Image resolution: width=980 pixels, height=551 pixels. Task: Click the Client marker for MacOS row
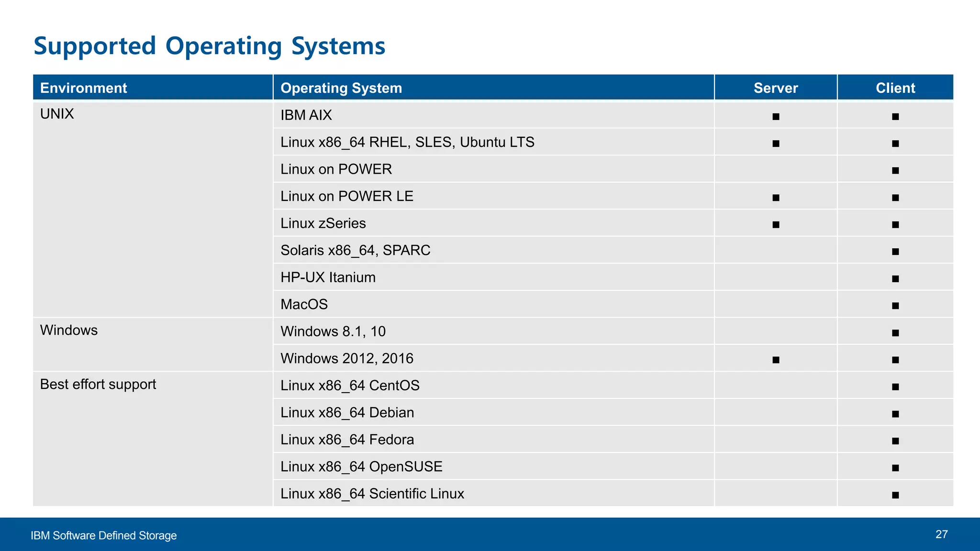click(895, 306)
